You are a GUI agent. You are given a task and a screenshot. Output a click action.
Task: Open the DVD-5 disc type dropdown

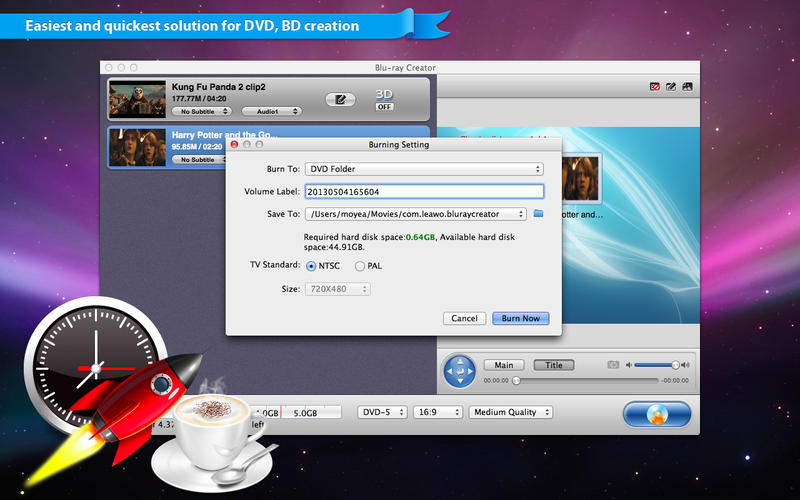click(x=381, y=412)
